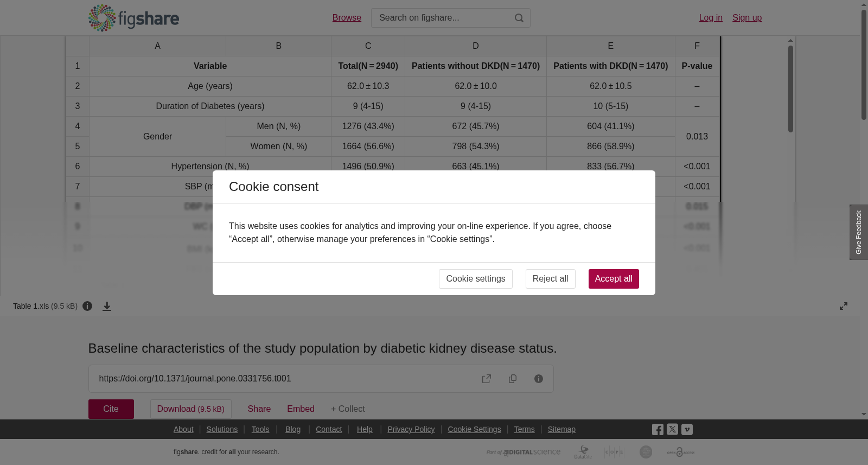Click the Log in link
Viewport: 868px width, 465px height.
click(x=711, y=18)
